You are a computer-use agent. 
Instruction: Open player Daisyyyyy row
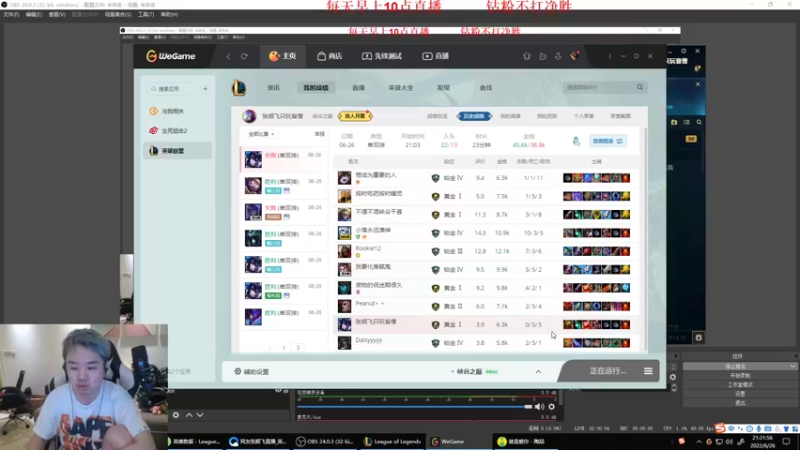pos(485,343)
